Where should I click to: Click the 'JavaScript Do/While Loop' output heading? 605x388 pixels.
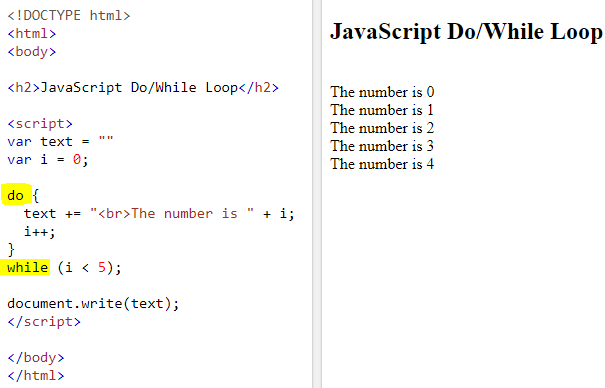[466, 32]
